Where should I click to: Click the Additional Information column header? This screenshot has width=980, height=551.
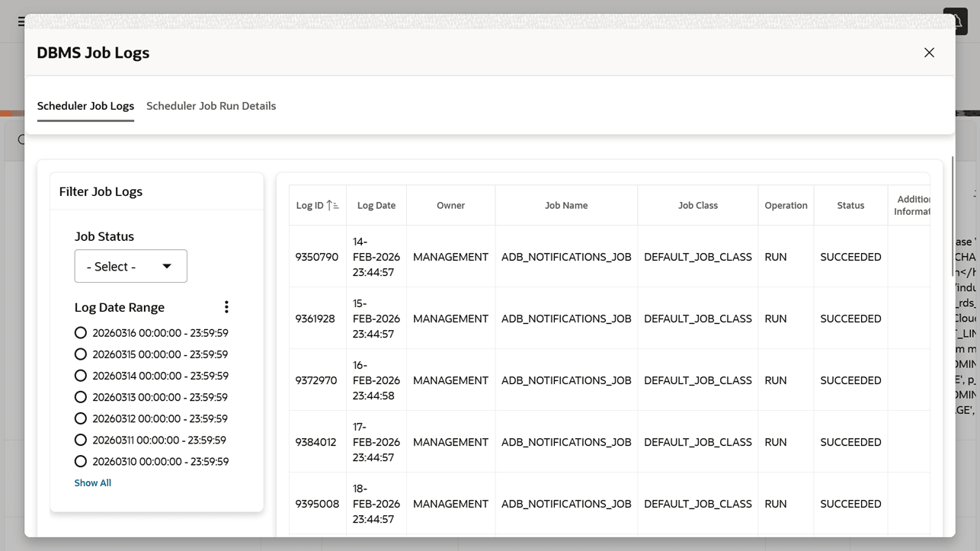[910, 206]
